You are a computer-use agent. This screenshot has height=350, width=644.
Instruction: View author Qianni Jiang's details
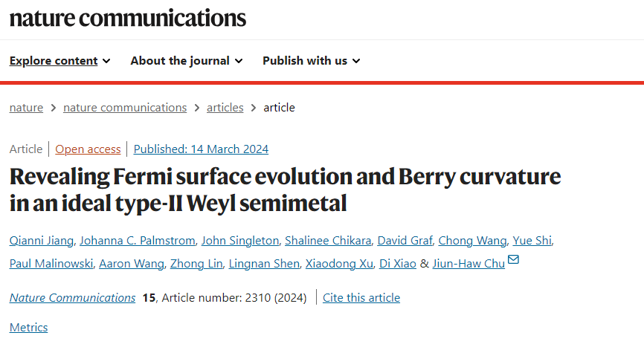42,241
